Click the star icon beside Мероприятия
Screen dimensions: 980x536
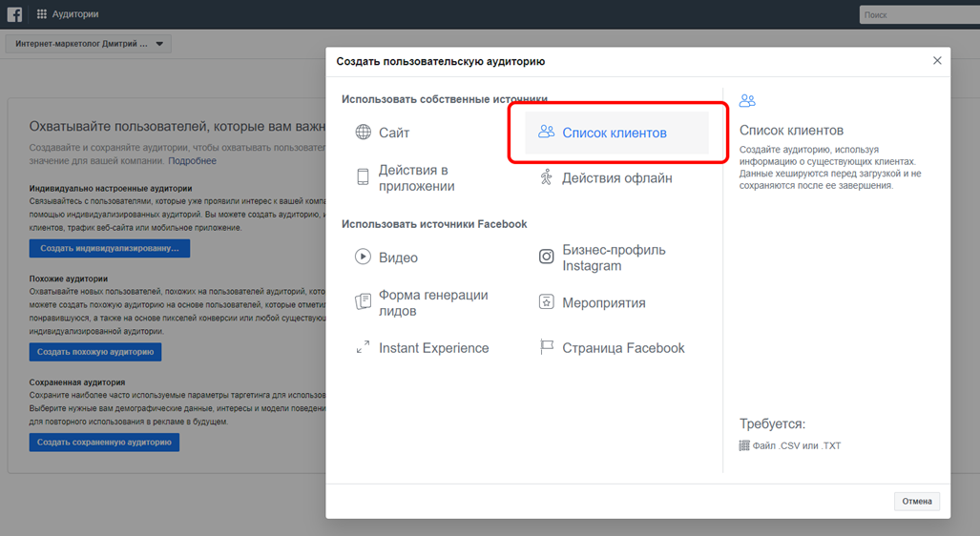click(x=546, y=301)
